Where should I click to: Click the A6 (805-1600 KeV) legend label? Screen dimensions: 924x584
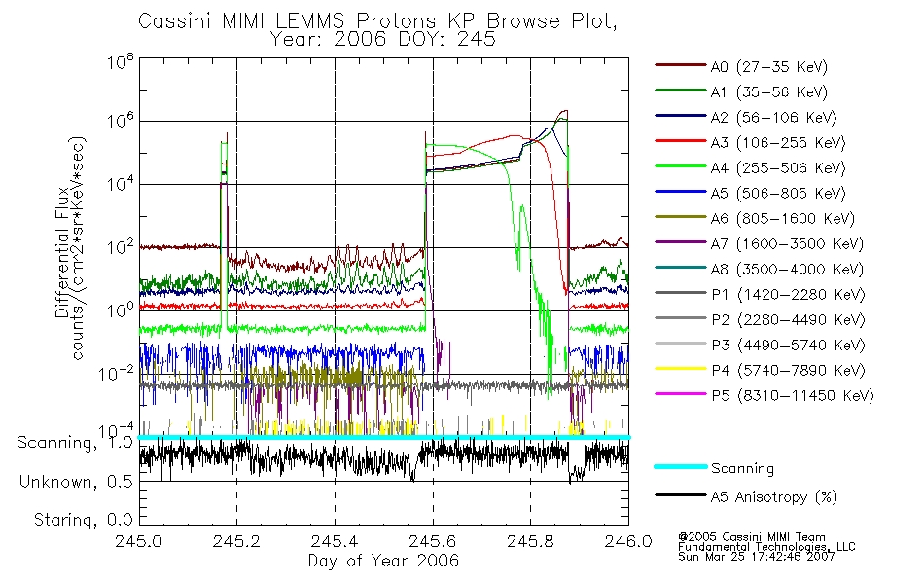(x=783, y=219)
